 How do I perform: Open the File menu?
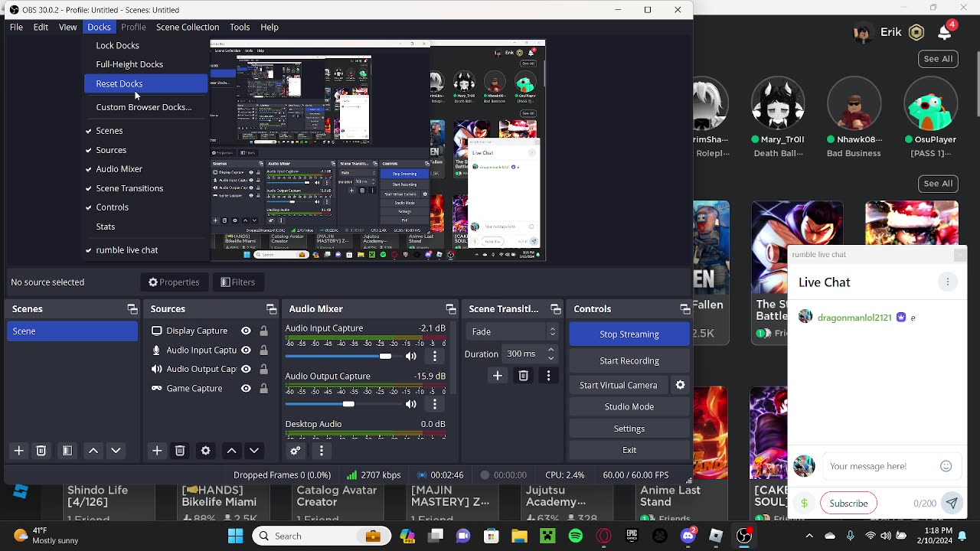[x=16, y=27]
